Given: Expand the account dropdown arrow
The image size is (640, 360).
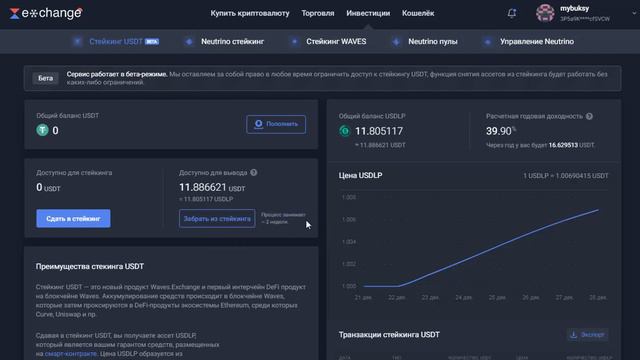Looking at the screenshot, I should tap(634, 13).
